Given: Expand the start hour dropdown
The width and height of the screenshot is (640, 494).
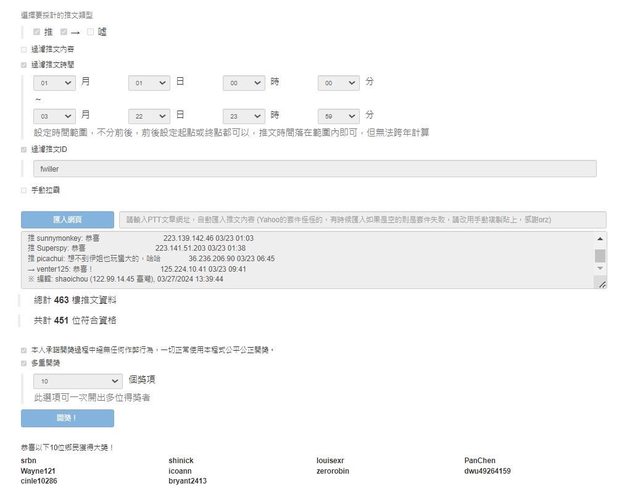Looking at the screenshot, I should (x=244, y=83).
